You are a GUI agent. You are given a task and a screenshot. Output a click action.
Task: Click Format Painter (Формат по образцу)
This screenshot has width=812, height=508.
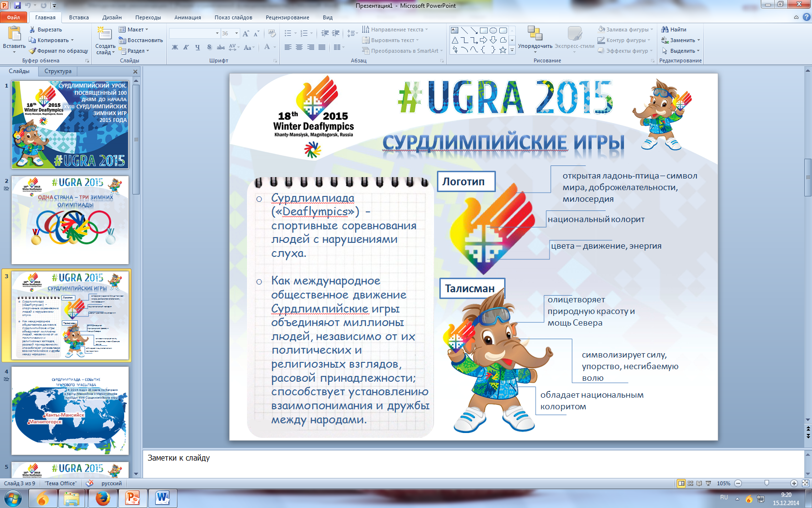tap(58, 51)
